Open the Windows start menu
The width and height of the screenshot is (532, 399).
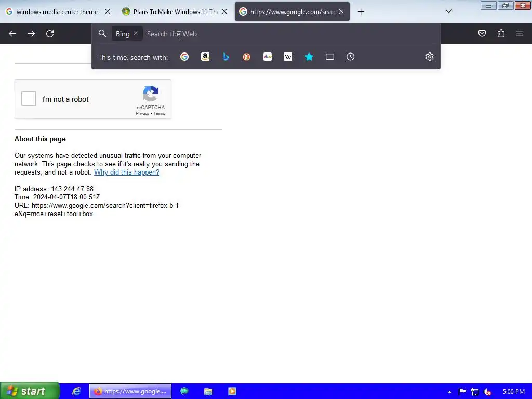point(30,391)
